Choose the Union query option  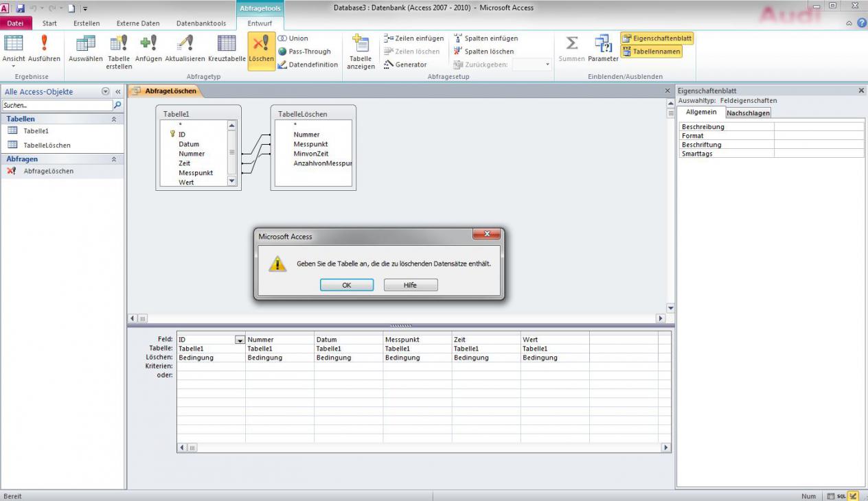coord(293,38)
